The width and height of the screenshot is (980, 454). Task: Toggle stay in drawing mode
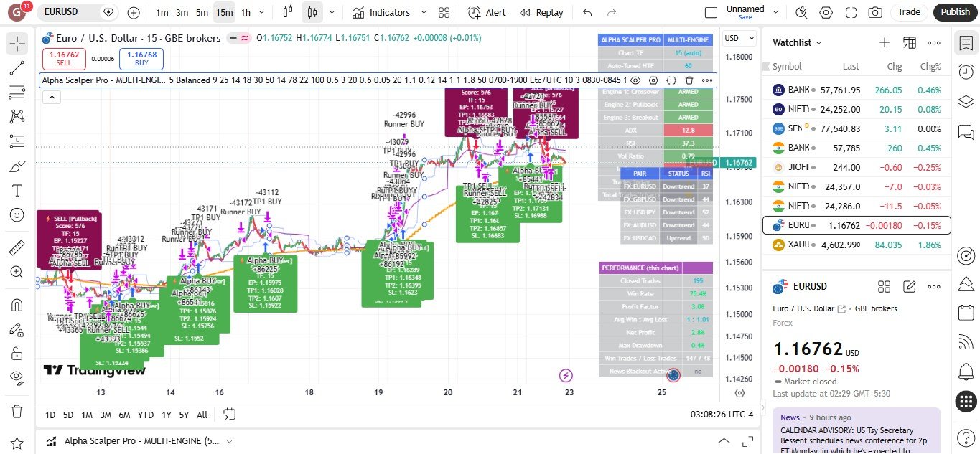pos(17,329)
